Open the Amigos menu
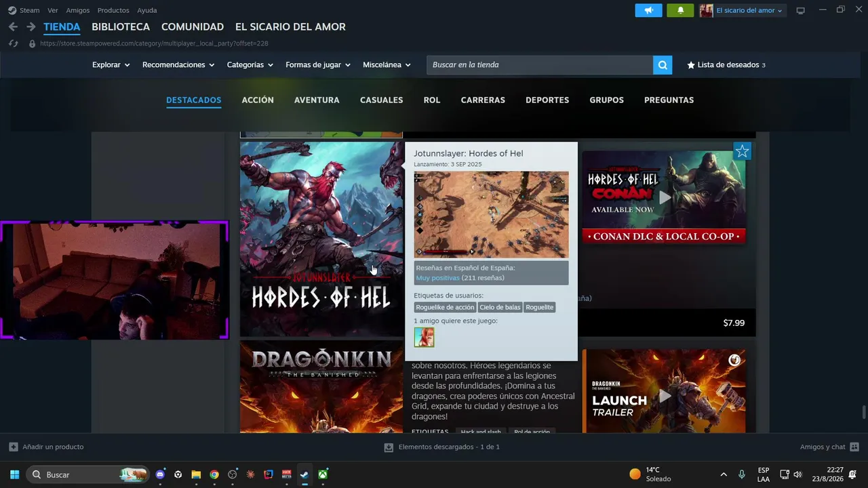868x488 pixels. click(x=78, y=10)
